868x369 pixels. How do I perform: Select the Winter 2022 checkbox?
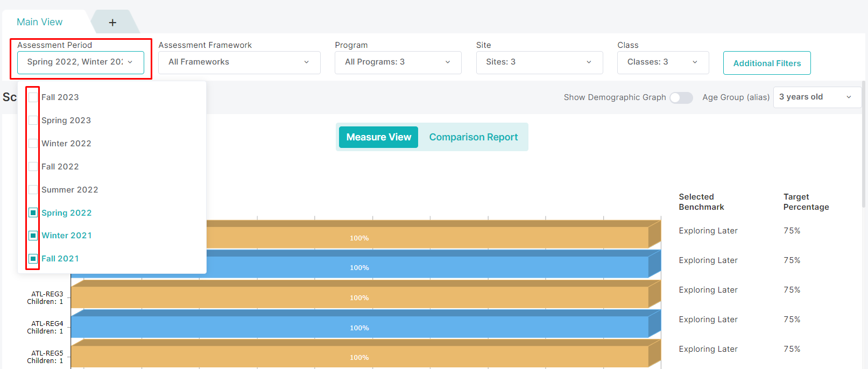(33, 144)
